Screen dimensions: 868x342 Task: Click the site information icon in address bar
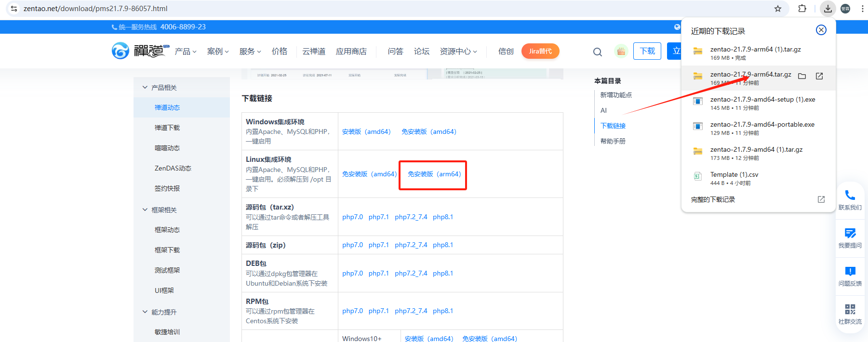pyautogui.click(x=14, y=9)
